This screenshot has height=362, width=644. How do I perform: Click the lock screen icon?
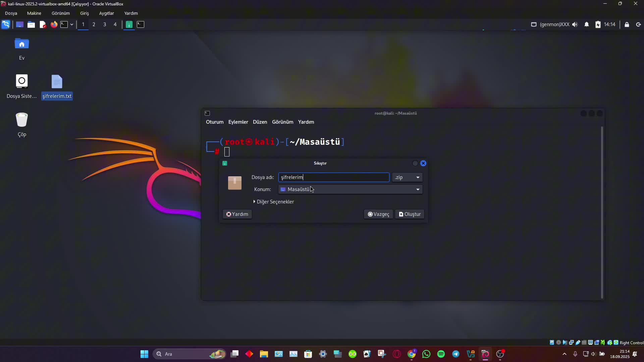coord(627,24)
